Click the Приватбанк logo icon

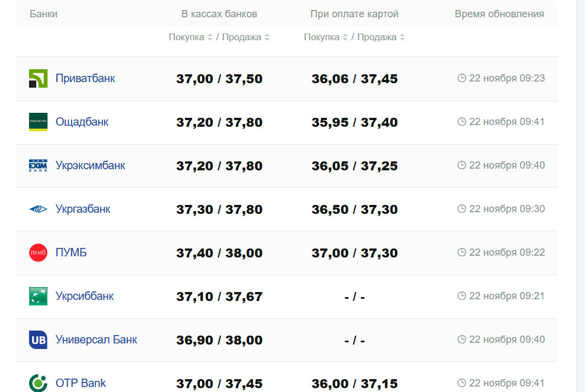38,79
